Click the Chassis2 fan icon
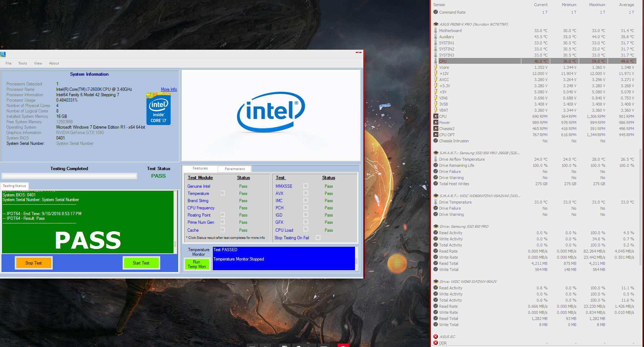Viewport: 644px width, 347px height. click(x=435, y=129)
